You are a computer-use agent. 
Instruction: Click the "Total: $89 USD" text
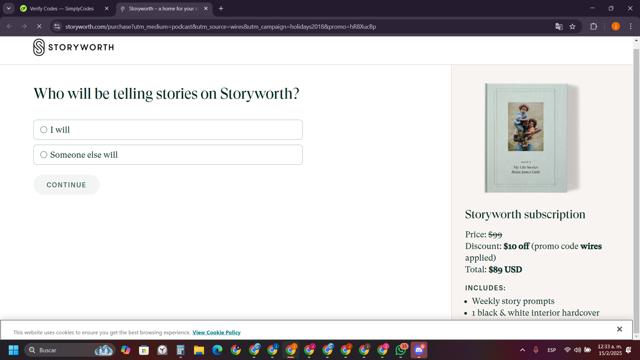(493, 269)
